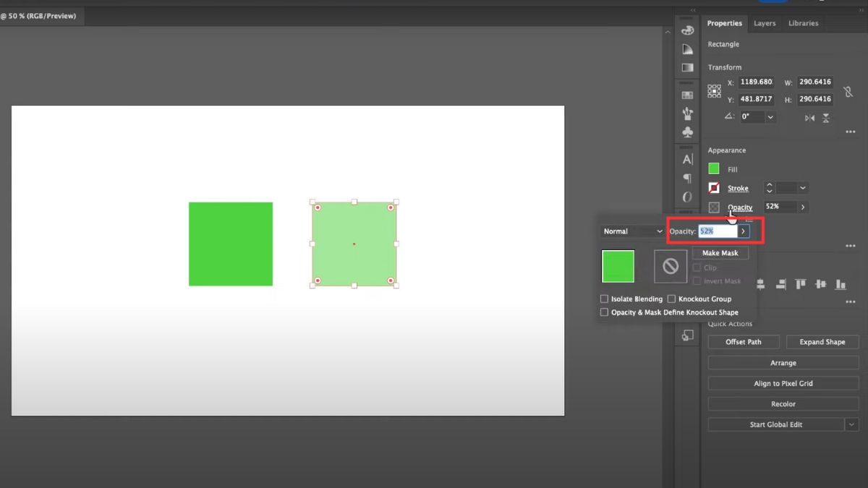This screenshot has width=868, height=488.
Task: Toggle the Invert Mask checkbox
Action: tap(697, 281)
